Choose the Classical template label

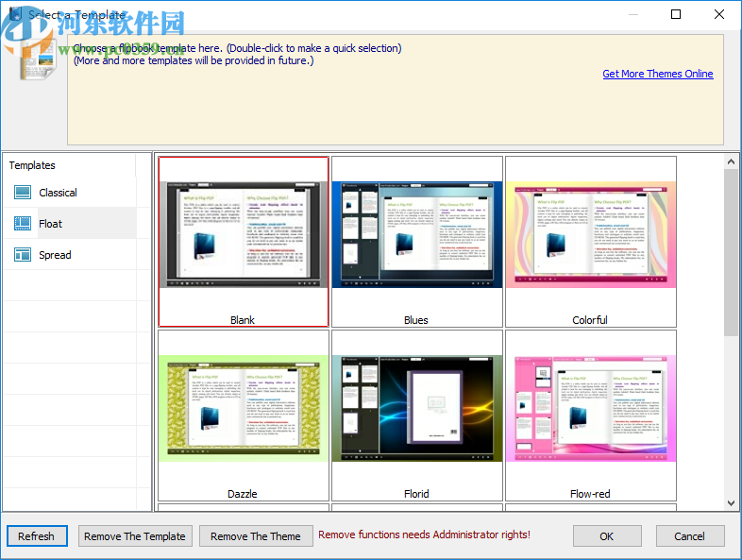58,193
